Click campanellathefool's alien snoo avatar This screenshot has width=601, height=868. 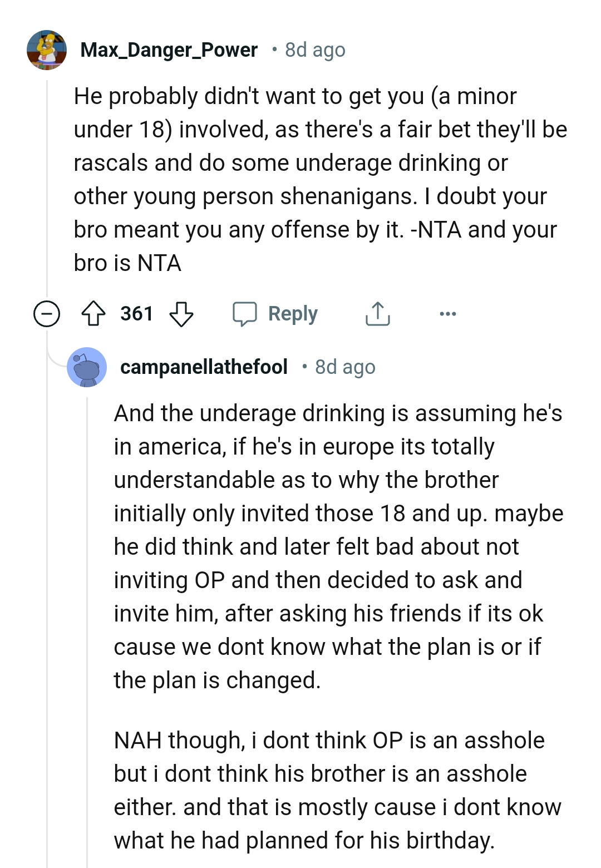[87, 367]
